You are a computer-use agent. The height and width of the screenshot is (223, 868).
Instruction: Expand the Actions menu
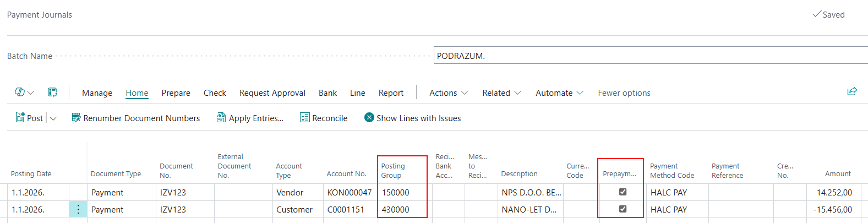(449, 93)
